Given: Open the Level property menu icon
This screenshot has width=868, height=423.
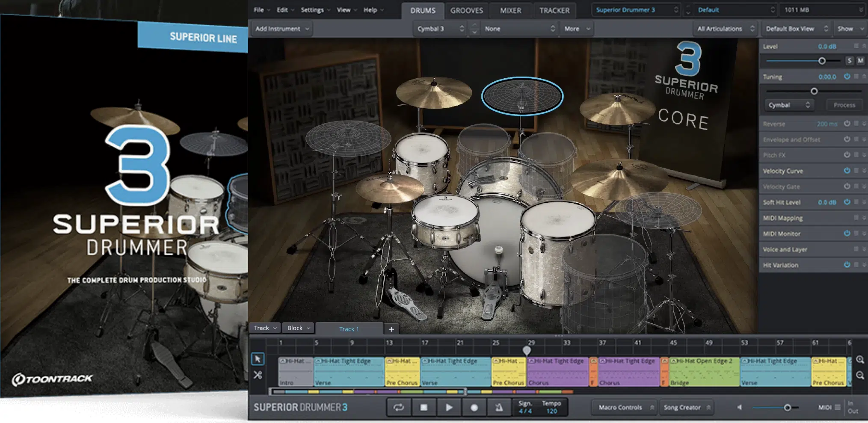Looking at the screenshot, I should [856, 46].
